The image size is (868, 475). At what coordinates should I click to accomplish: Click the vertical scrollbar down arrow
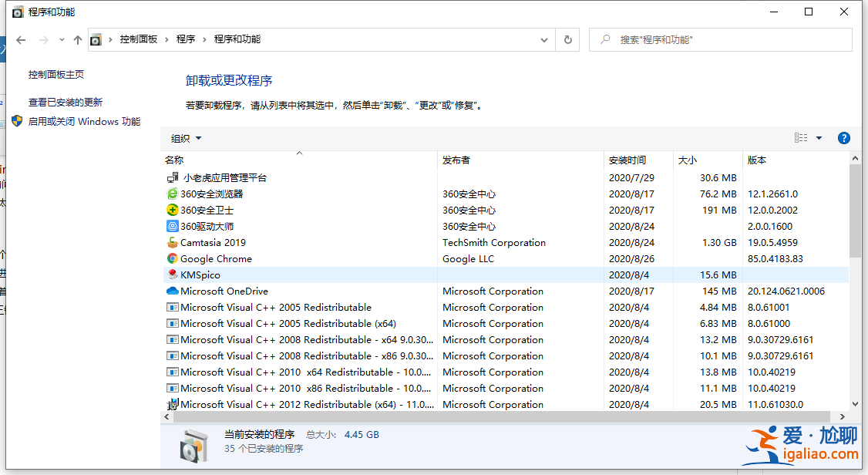click(x=855, y=404)
